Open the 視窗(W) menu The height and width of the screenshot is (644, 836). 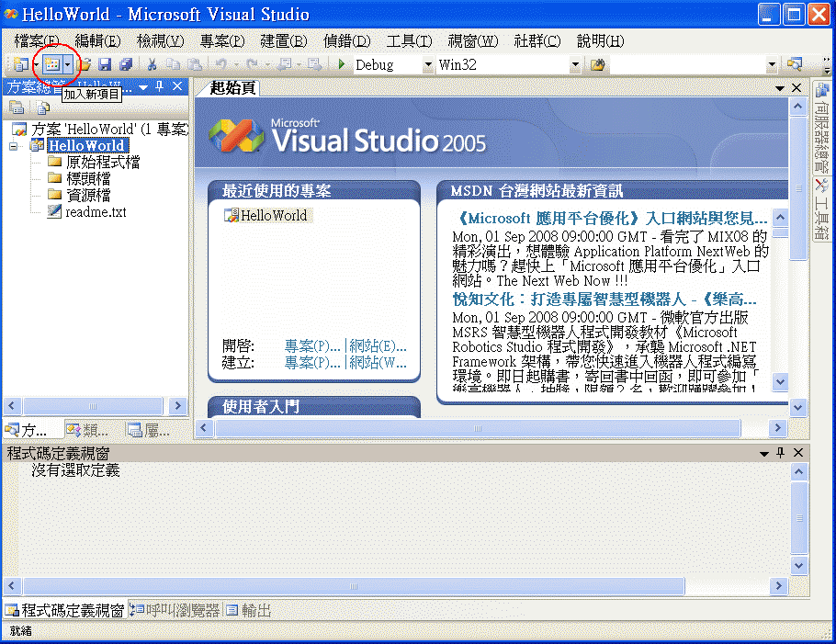tap(473, 41)
